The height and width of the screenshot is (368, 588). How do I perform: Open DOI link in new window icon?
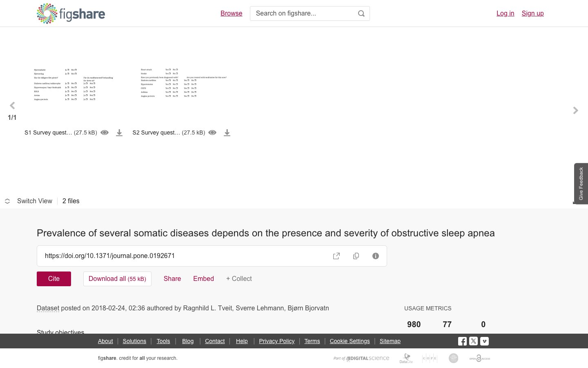coord(336,256)
